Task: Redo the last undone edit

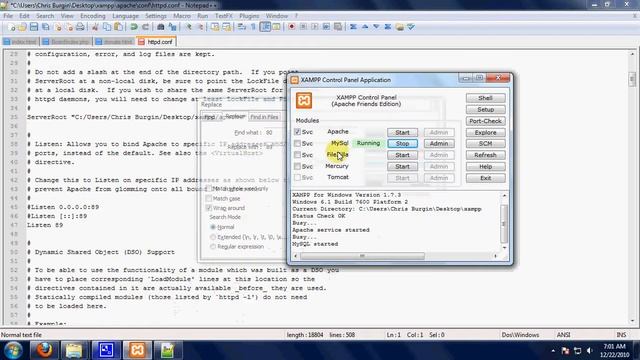Action: click(145, 27)
